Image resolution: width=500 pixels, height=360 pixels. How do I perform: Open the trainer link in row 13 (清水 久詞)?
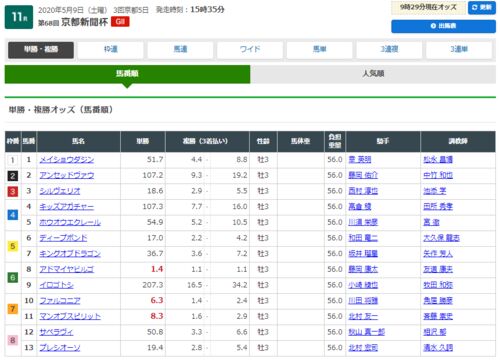(x=438, y=348)
